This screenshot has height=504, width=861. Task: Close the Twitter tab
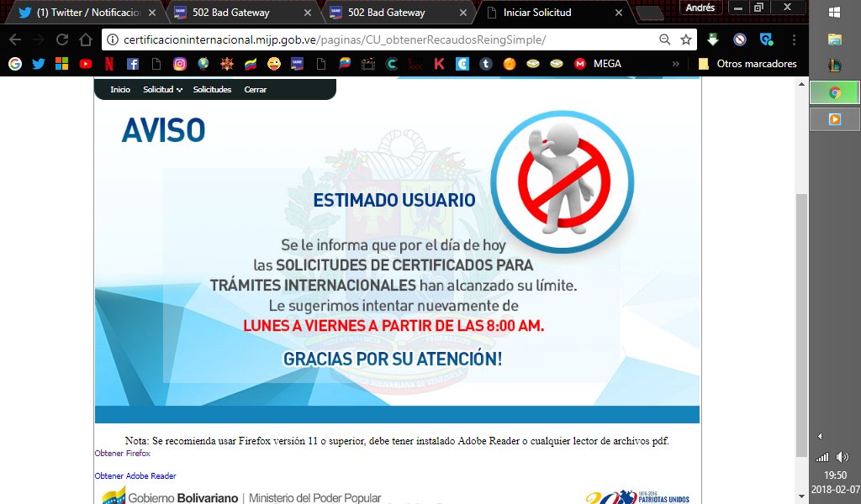tap(152, 13)
